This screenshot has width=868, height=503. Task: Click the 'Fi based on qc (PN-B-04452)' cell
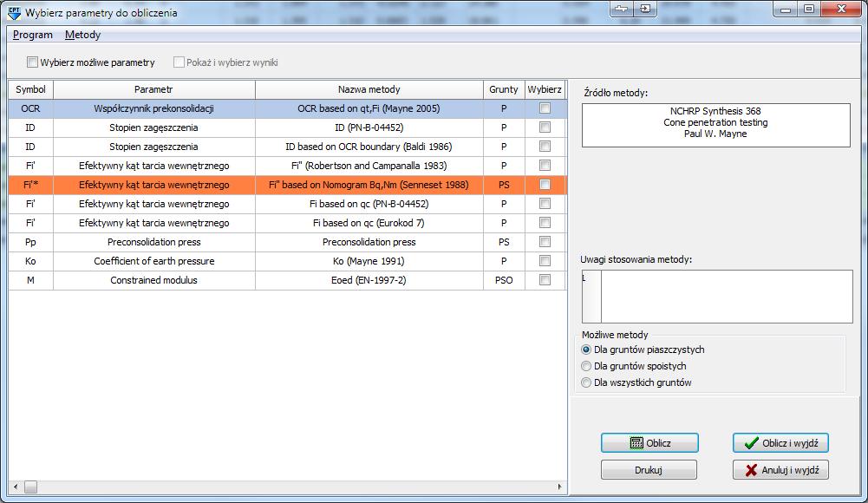(369, 204)
